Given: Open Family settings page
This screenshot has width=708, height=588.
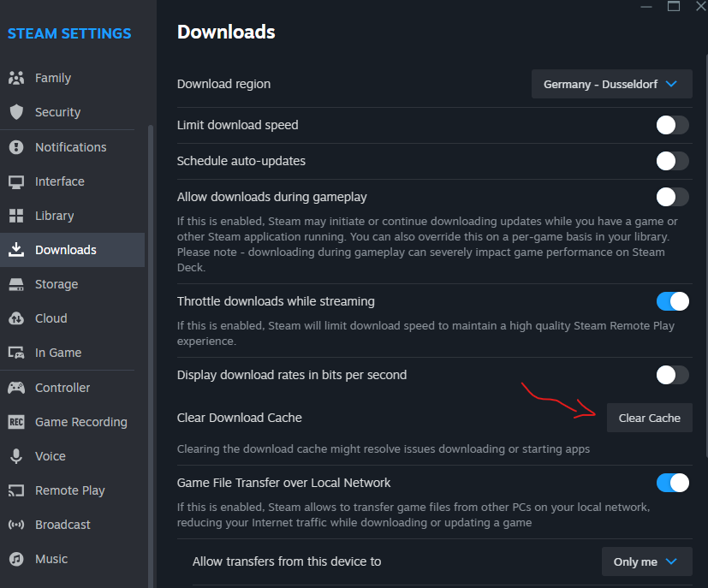Looking at the screenshot, I should [x=72, y=78].
